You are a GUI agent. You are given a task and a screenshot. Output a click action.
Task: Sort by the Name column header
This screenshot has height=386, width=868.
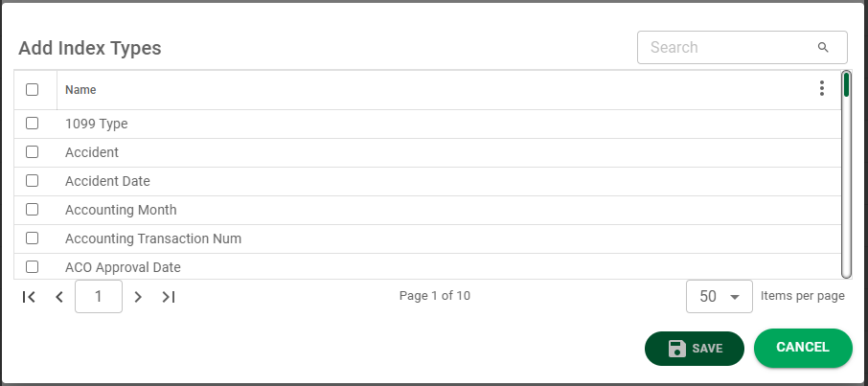coord(80,90)
